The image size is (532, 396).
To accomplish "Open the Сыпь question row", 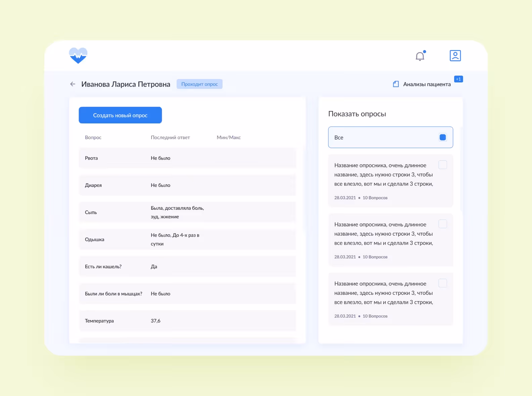I will [x=187, y=212].
